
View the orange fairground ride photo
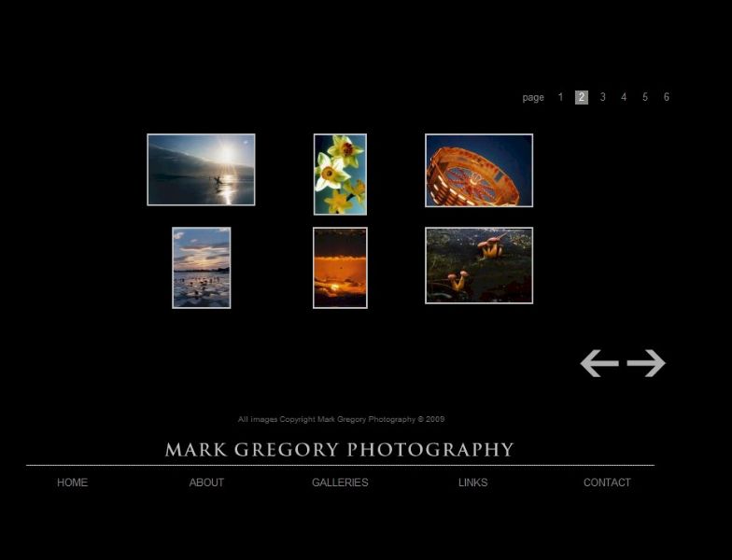(x=479, y=171)
